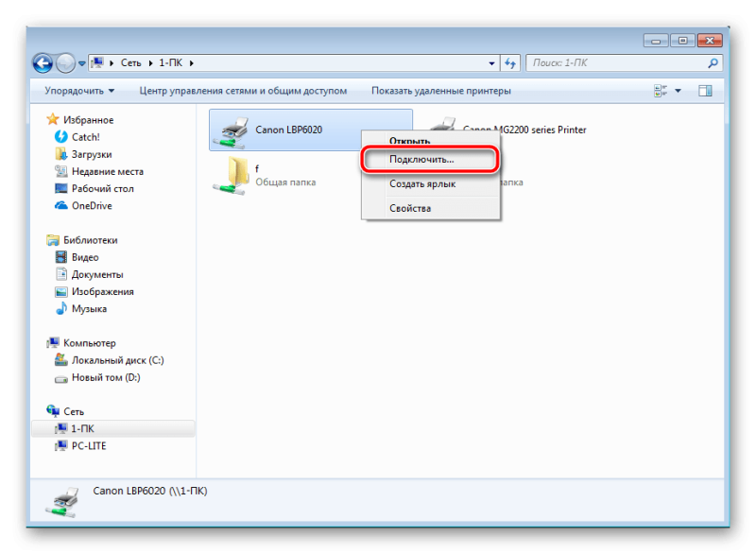Image resolution: width=756 pixels, height=554 pixels.
Task: Click the Компьютер icon in sidebar
Action: pyautogui.click(x=53, y=343)
